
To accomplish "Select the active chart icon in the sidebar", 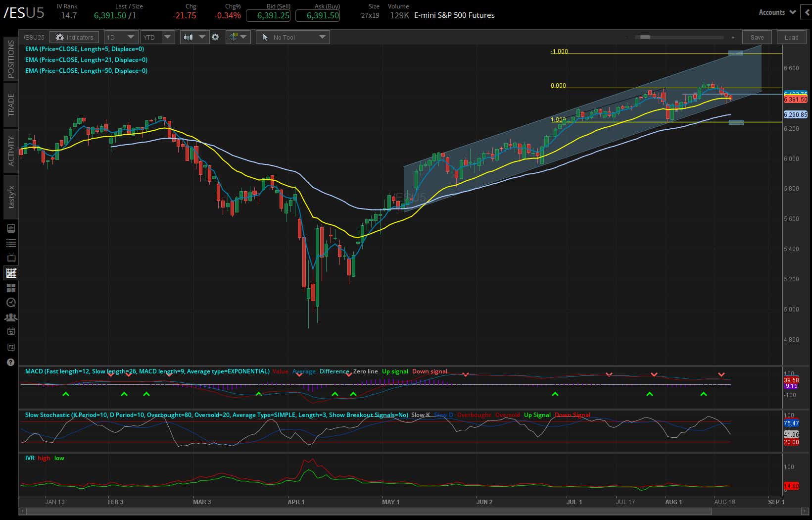I will pos(11,273).
